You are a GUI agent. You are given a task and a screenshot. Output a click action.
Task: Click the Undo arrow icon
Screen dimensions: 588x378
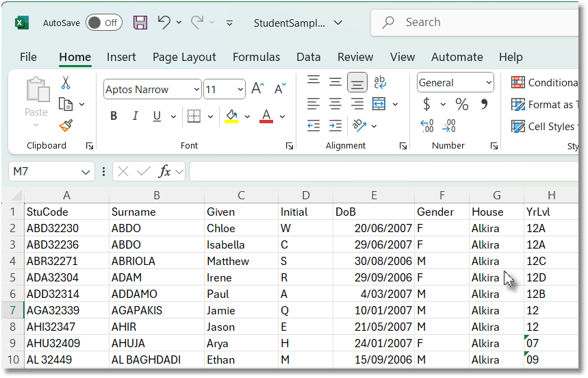(164, 22)
